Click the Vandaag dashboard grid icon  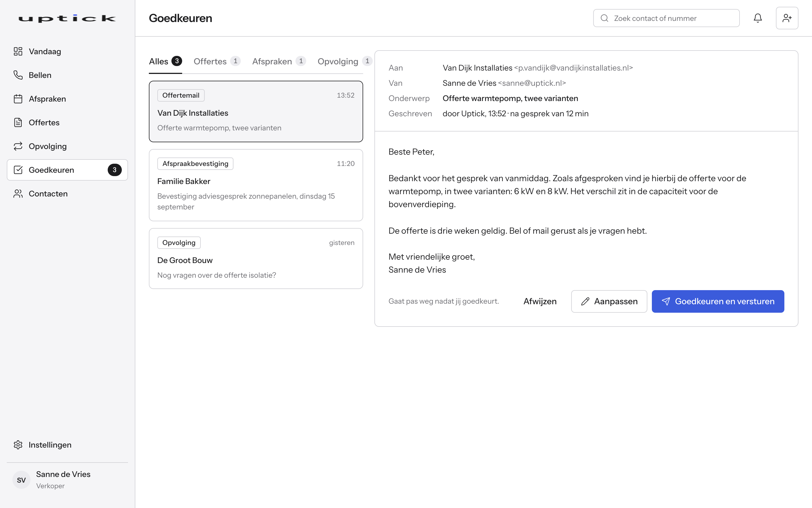point(18,51)
